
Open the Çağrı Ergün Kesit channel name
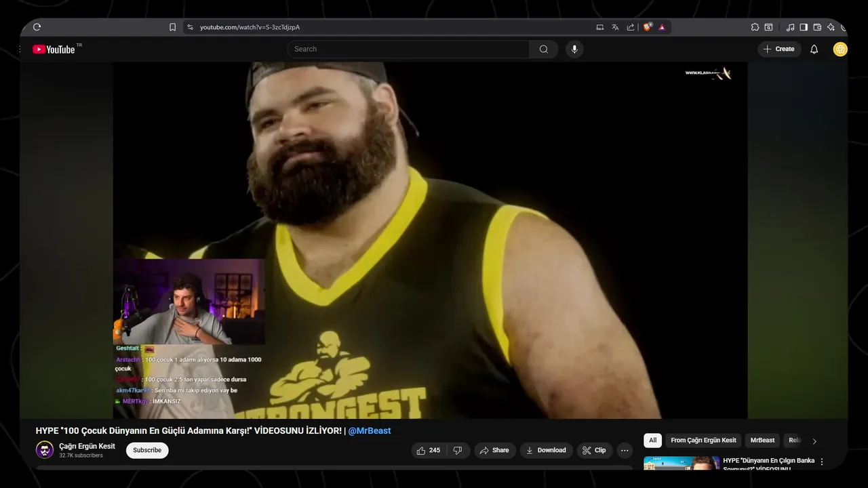87,446
